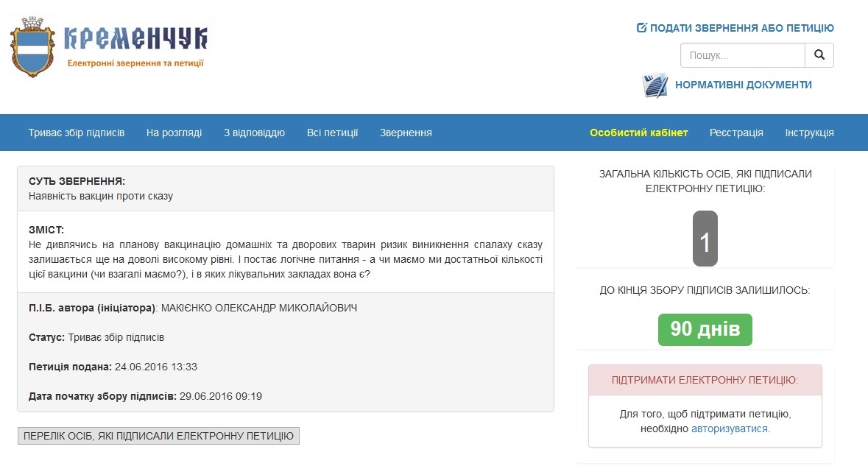Click the normative documents book icon

click(x=654, y=85)
